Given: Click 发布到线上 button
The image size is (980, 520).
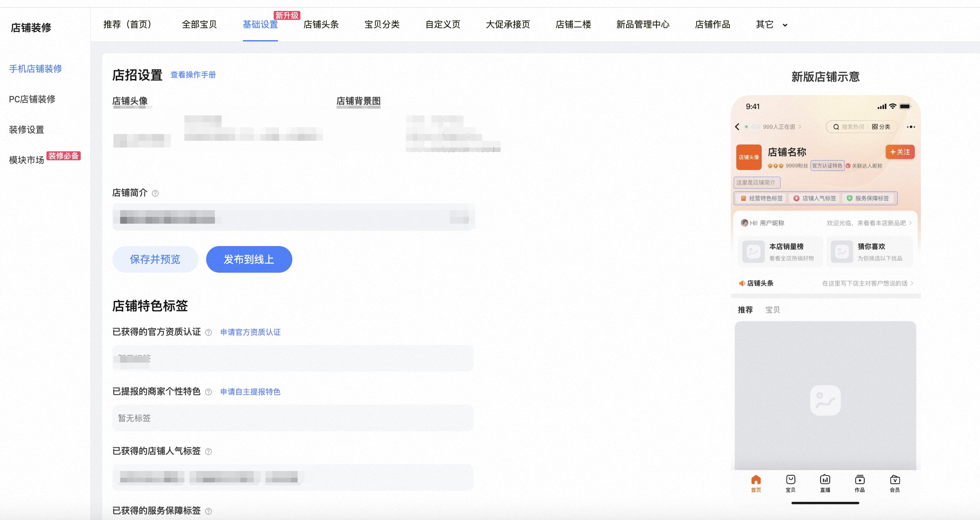Looking at the screenshot, I should pyautogui.click(x=249, y=259).
